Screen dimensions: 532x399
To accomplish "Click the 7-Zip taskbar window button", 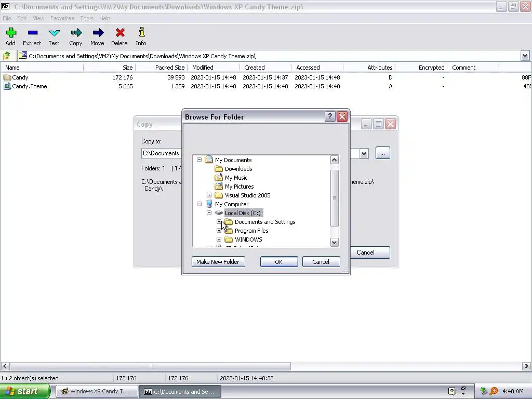I will point(180,391).
